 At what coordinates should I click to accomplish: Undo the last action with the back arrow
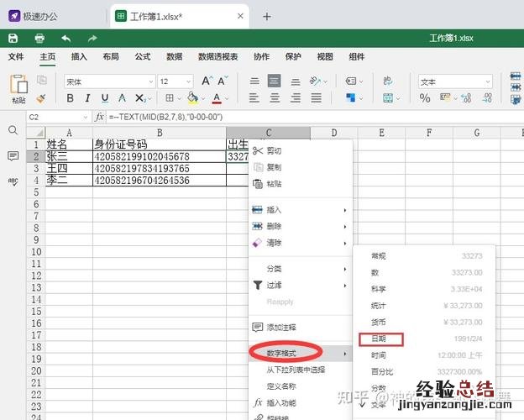(x=65, y=38)
